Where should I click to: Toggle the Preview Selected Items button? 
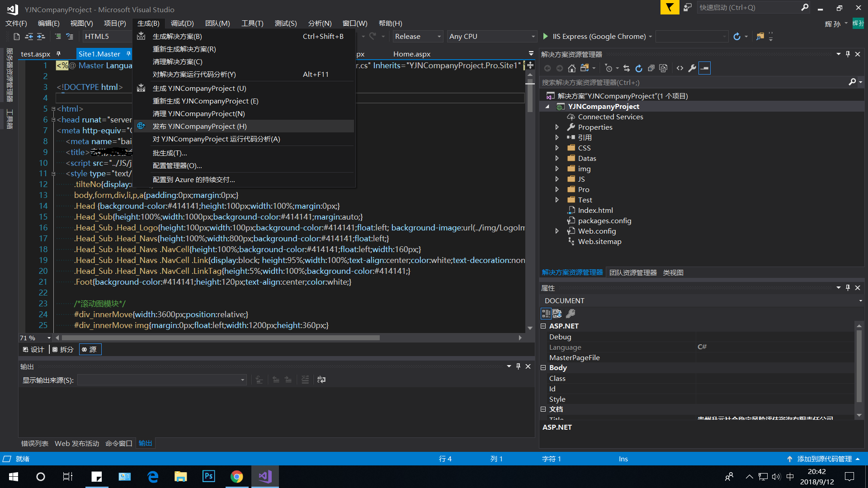[705, 68]
